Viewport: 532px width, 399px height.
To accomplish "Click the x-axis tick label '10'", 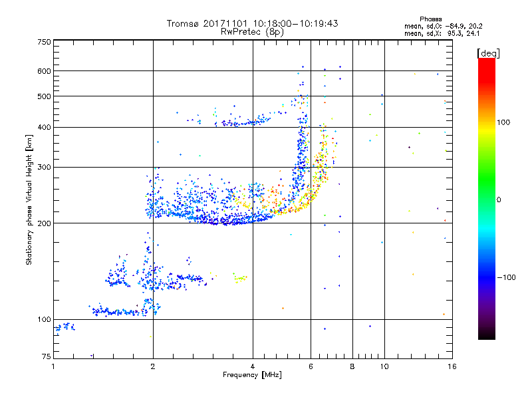I will click(384, 366).
